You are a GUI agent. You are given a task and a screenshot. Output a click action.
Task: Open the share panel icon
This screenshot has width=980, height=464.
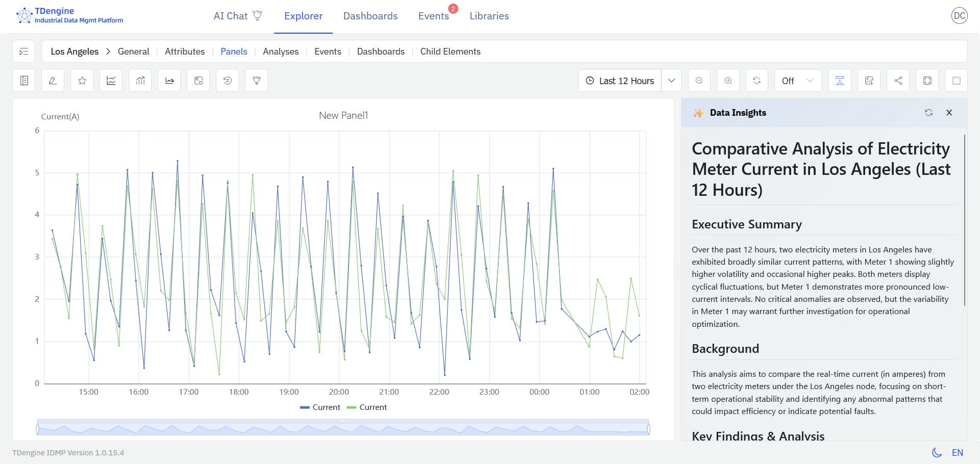[898, 81]
